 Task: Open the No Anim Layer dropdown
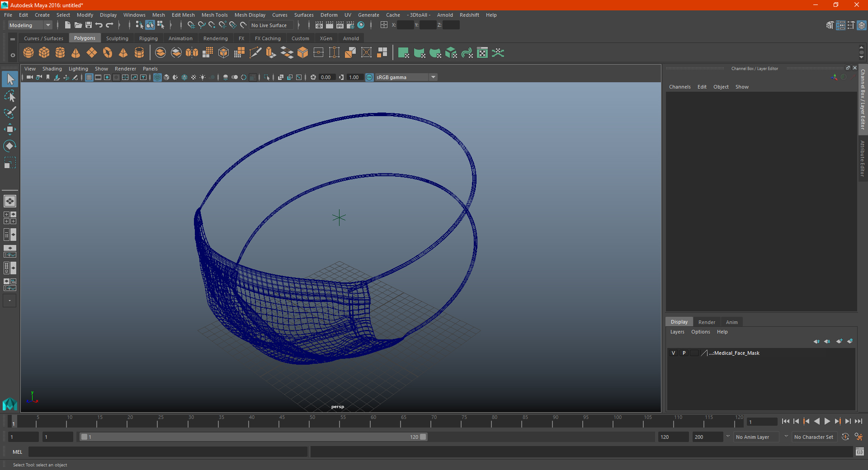point(756,437)
